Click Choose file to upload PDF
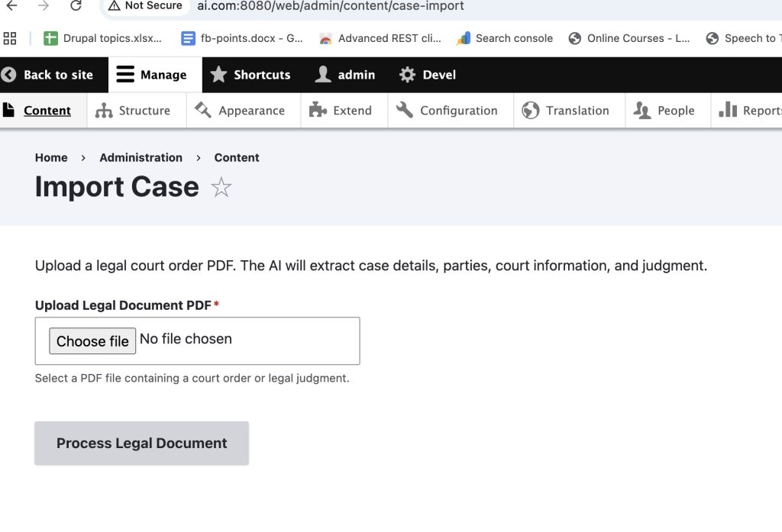Viewport: 782px width, 532px height. [x=92, y=341]
